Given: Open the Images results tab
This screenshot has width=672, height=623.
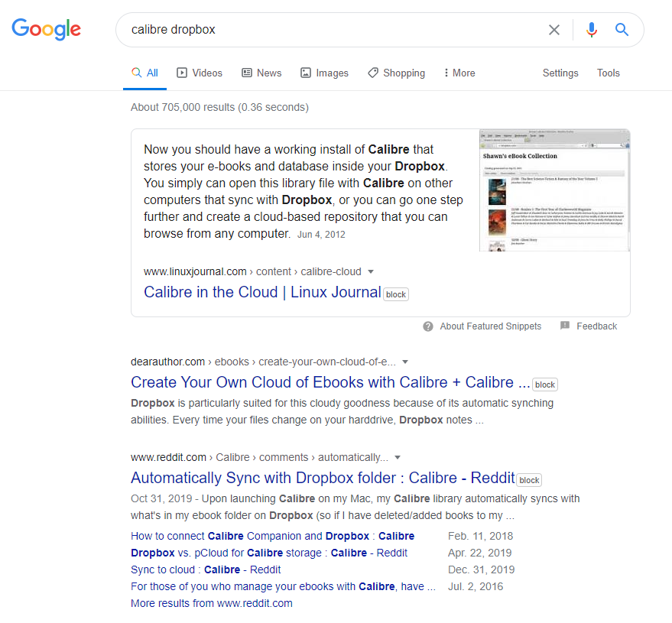Looking at the screenshot, I should pos(324,73).
